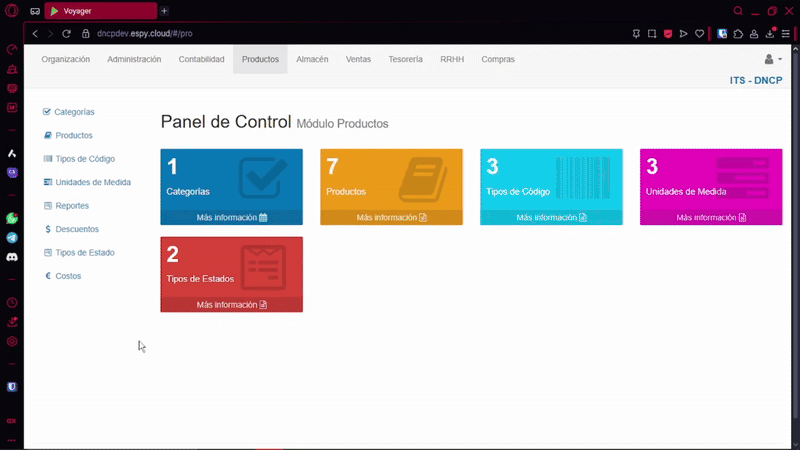Reload the page with the refresh button

coord(67,33)
